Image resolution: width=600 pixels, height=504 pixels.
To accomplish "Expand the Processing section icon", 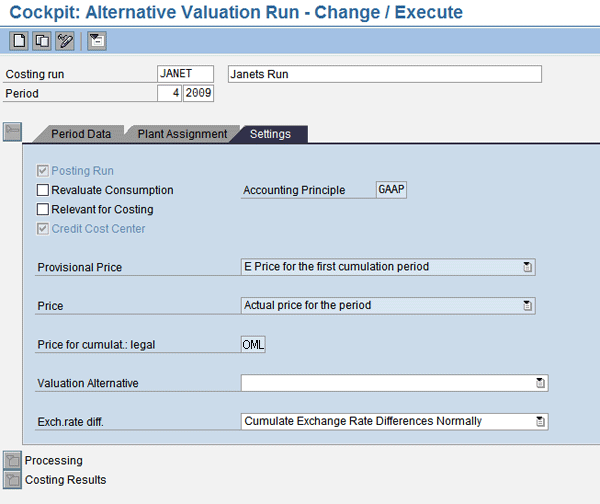I will point(12,460).
